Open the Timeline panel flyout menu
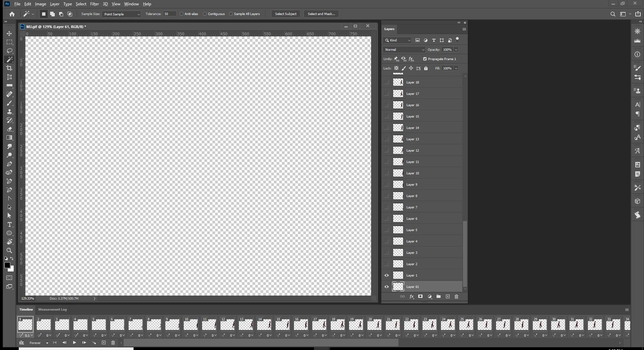 tap(627, 310)
